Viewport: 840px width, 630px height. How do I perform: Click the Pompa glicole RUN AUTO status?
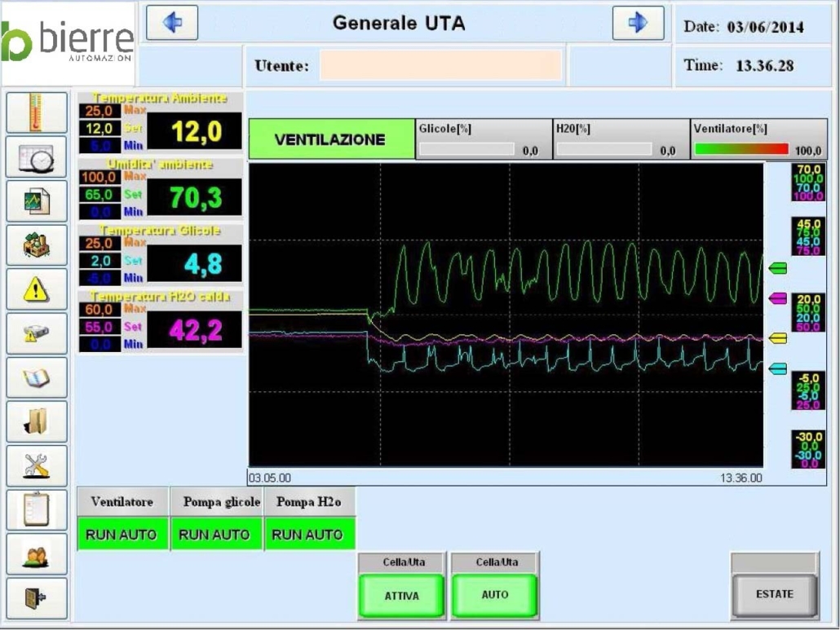[x=215, y=535]
